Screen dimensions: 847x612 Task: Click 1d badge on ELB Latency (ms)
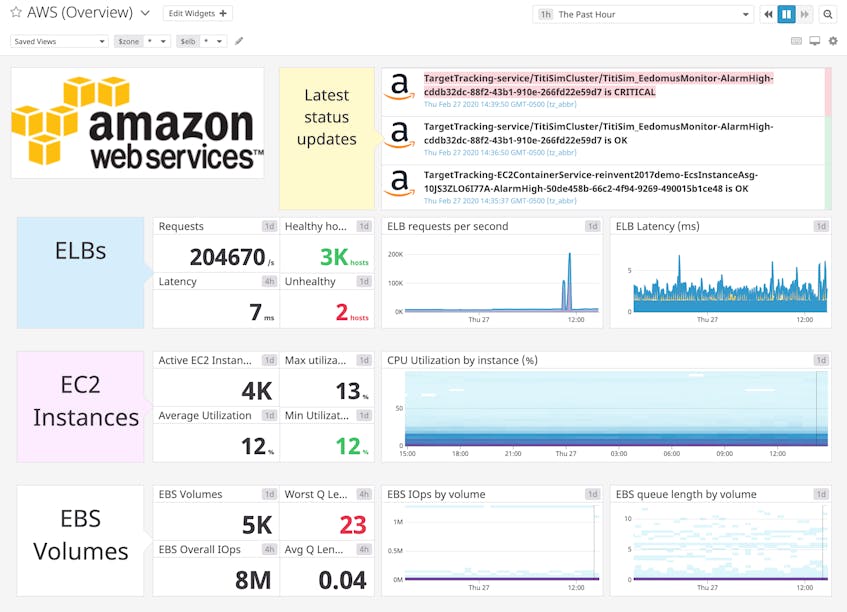[x=821, y=226]
